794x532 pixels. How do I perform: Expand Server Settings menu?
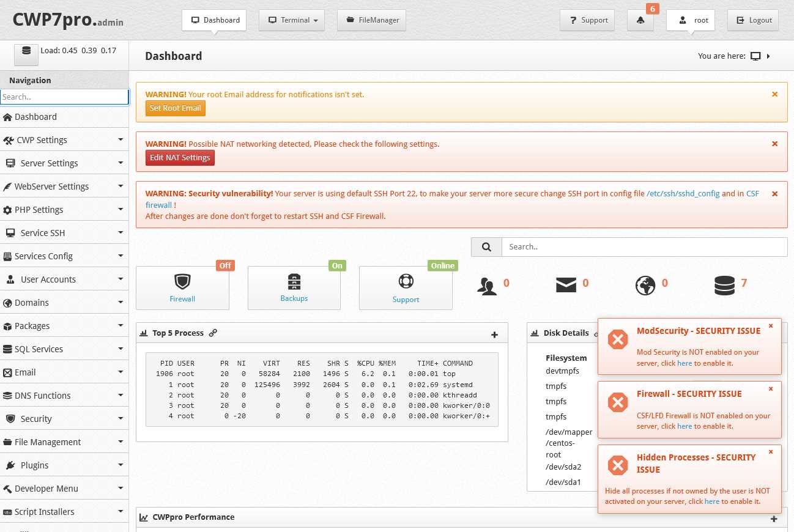(64, 163)
